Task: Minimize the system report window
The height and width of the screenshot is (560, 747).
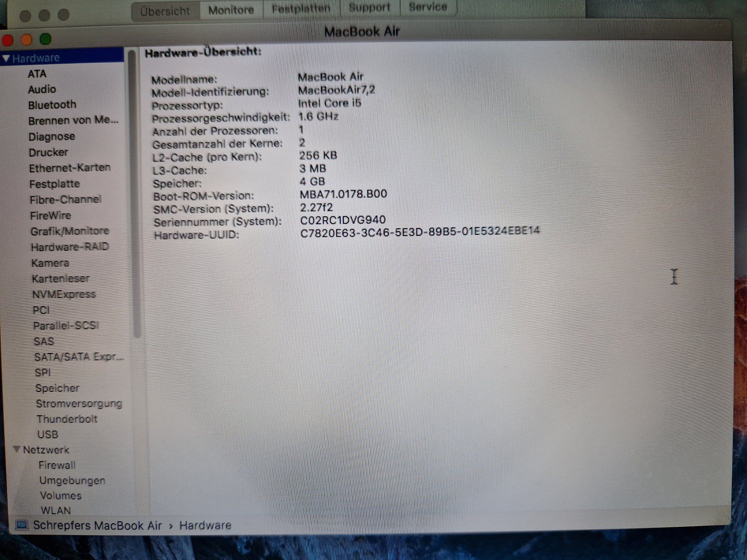Action: click(27, 40)
